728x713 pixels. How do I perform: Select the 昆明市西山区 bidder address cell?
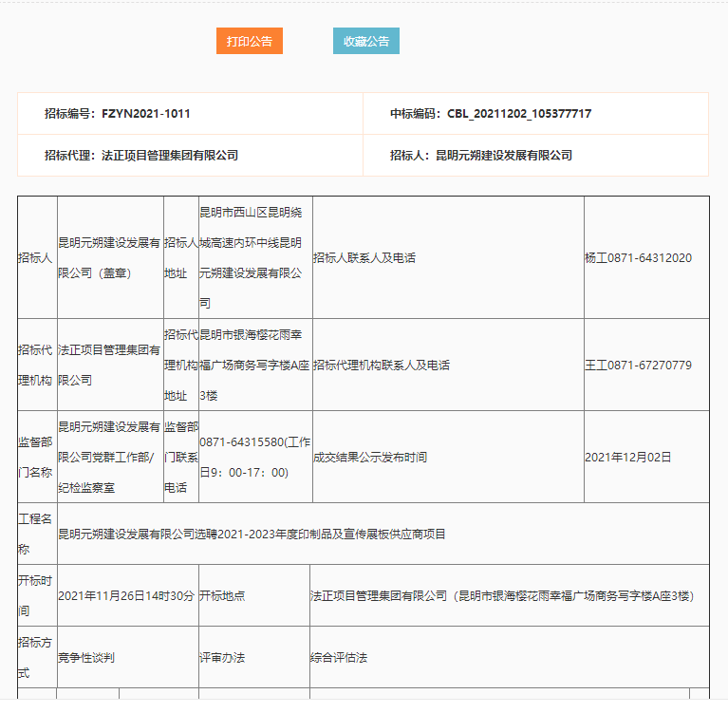pyautogui.click(x=254, y=257)
